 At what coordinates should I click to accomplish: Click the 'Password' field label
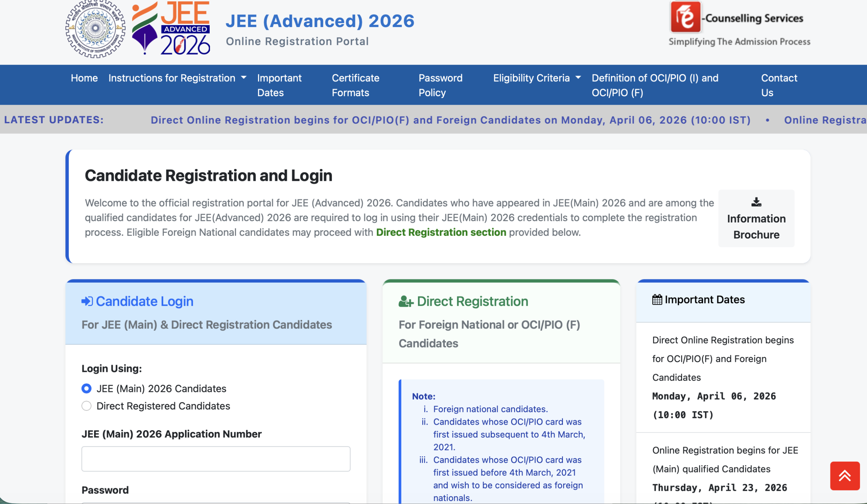105,490
